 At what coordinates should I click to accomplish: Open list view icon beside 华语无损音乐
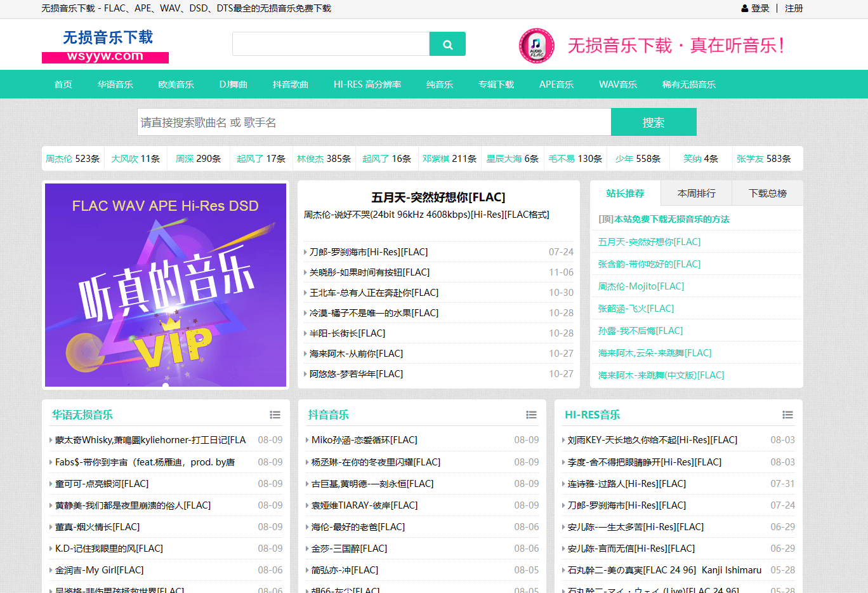click(275, 414)
